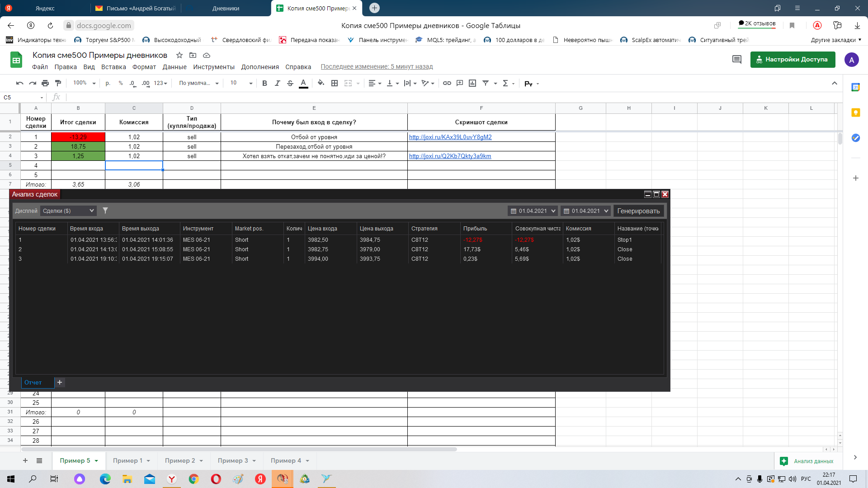Expand the font size dropdown
Viewport: 868px width, 488px height.
pos(250,83)
